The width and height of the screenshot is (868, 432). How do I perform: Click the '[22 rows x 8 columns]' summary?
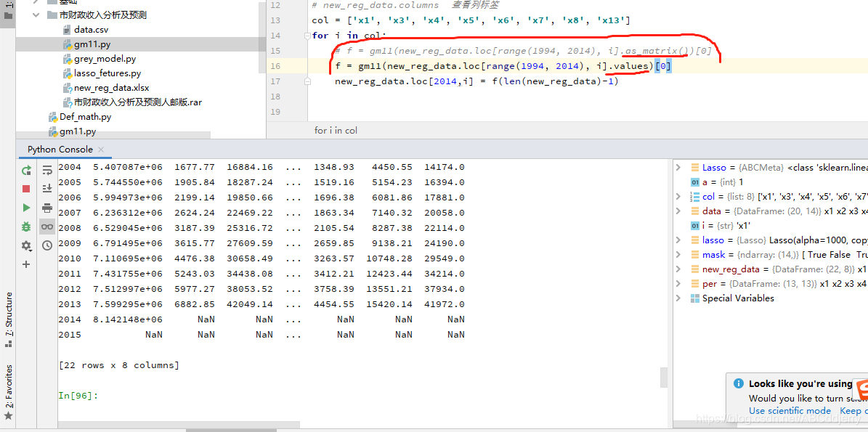119,365
